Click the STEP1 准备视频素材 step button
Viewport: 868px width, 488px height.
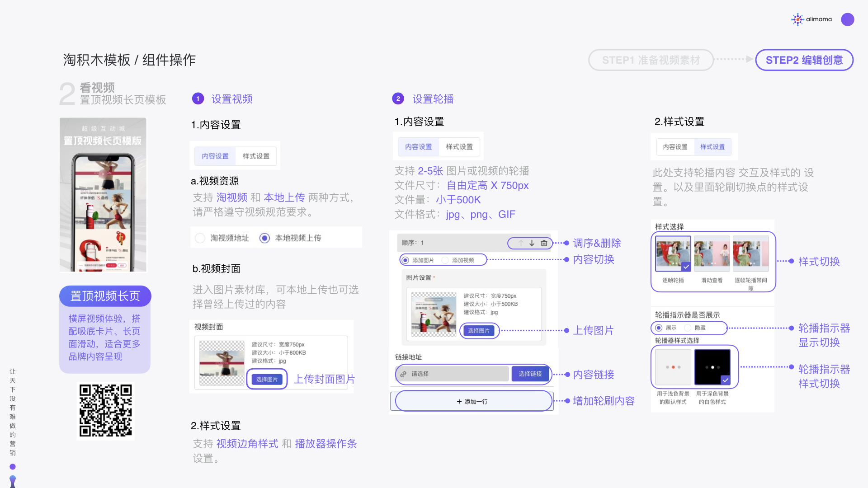pos(651,60)
